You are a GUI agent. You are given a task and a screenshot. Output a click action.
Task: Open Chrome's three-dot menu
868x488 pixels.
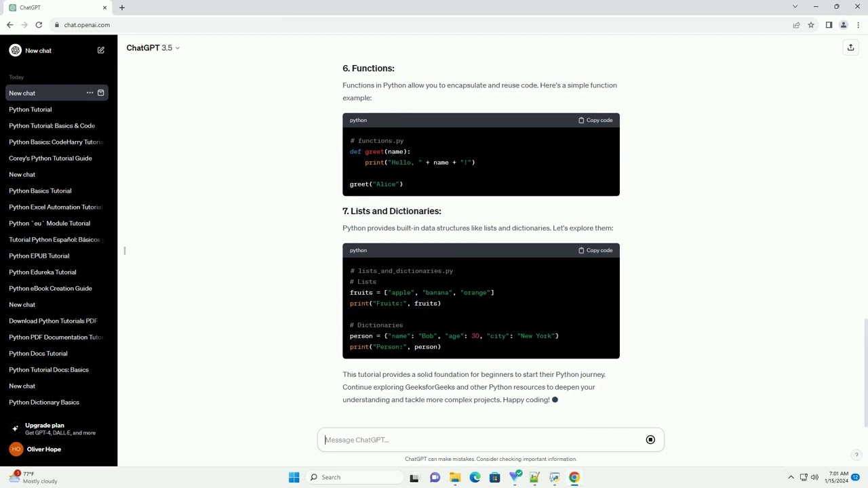click(x=858, y=25)
